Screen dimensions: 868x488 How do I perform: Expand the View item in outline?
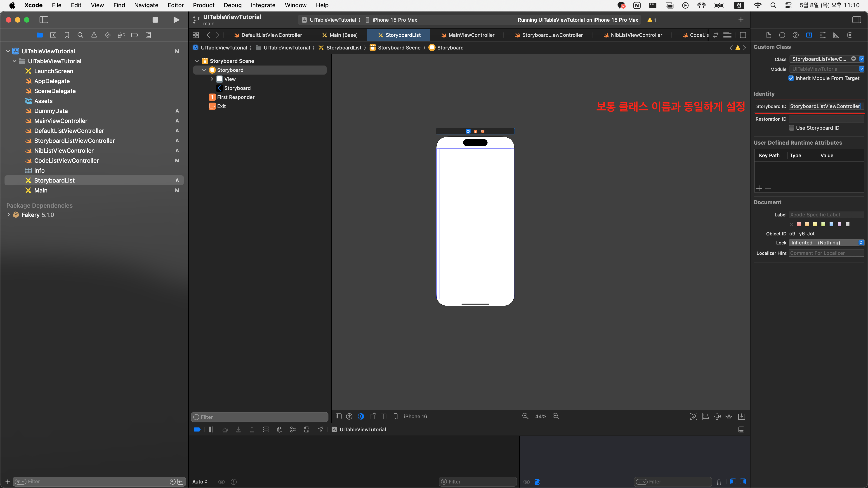212,79
